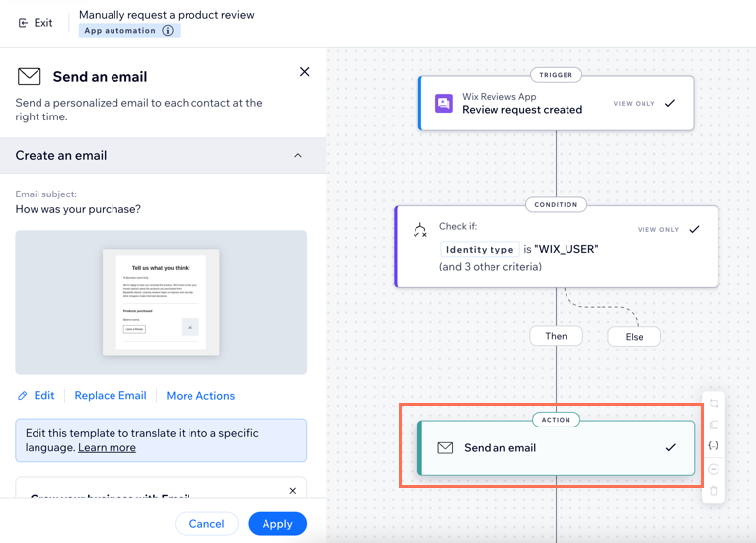Open the email template preview thumbnail
The image size is (756, 543).
click(161, 302)
